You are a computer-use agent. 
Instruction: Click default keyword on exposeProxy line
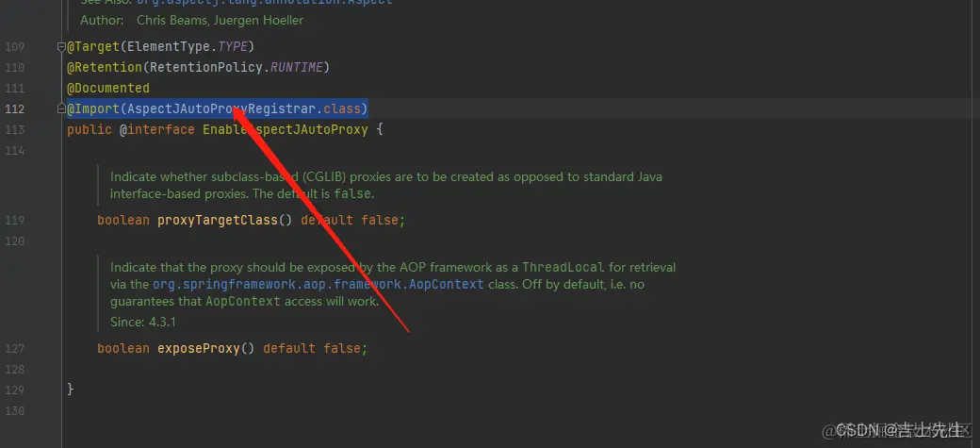pyautogui.click(x=288, y=349)
